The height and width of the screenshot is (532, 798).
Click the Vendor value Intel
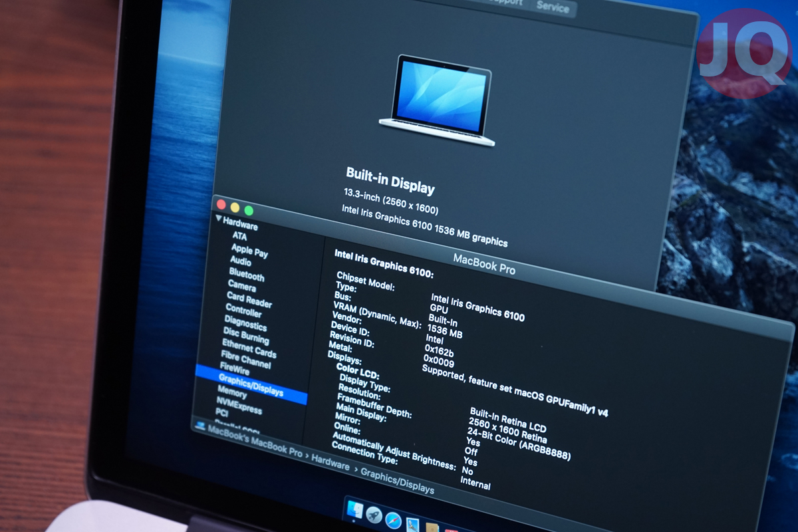pyautogui.click(x=434, y=340)
